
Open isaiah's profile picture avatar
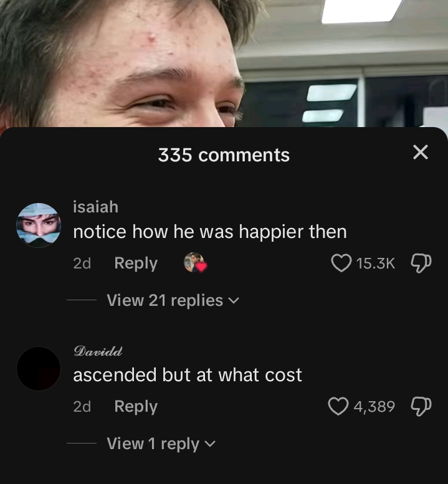[x=39, y=225]
